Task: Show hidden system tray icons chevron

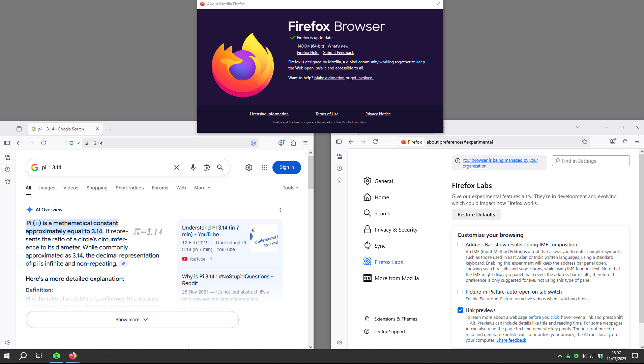Action: [x=560, y=356]
